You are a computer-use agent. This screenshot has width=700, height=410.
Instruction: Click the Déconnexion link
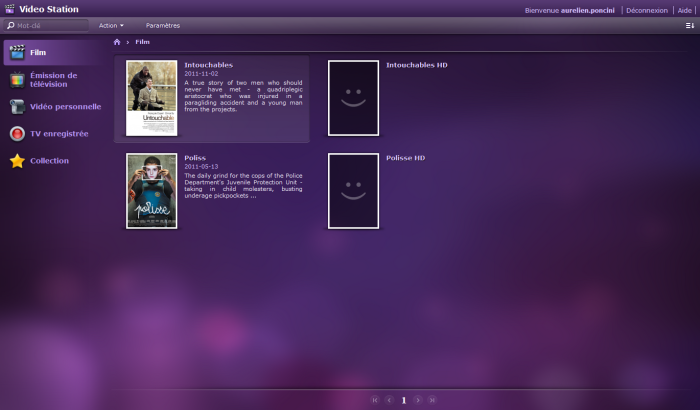[x=646, y=10]
